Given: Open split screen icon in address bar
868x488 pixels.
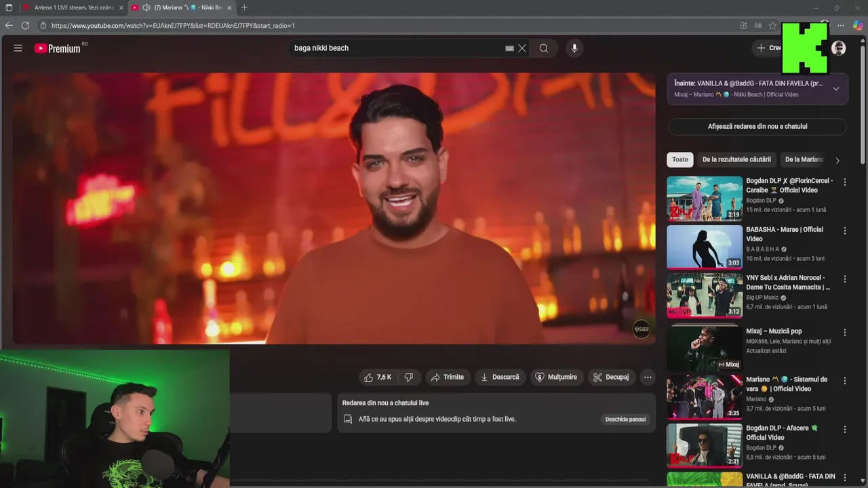Looking at the screenshot, I should click(x=744, y=26).
